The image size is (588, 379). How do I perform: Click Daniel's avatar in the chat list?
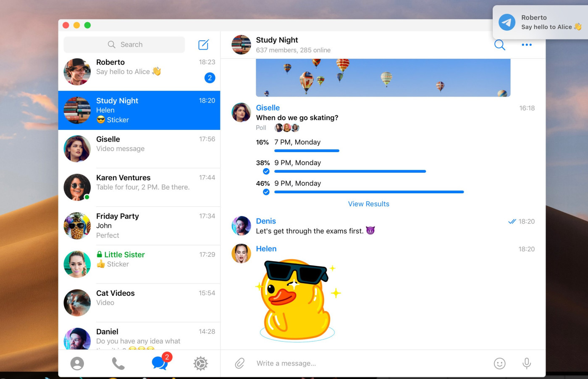pos(77,339)
